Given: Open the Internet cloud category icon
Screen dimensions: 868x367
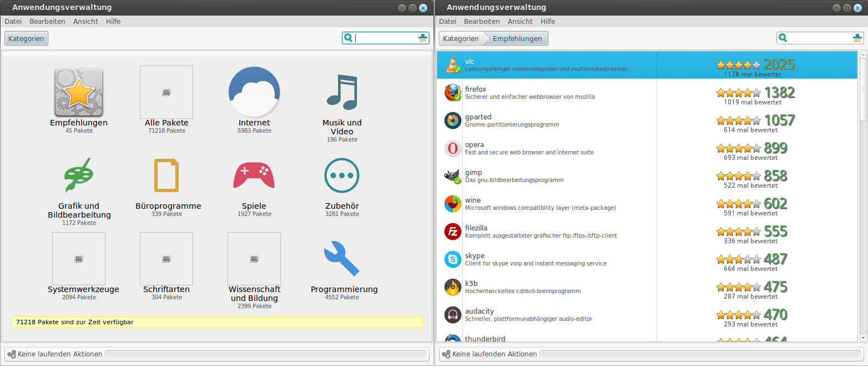Looking at the screenshot, I should 254,92.
